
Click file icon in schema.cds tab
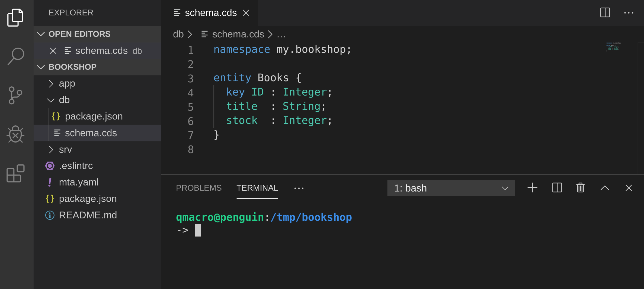177,13
